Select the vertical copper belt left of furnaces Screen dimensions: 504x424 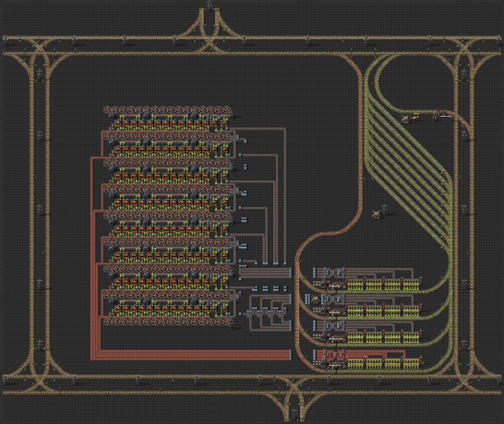(x=93, y=257)
